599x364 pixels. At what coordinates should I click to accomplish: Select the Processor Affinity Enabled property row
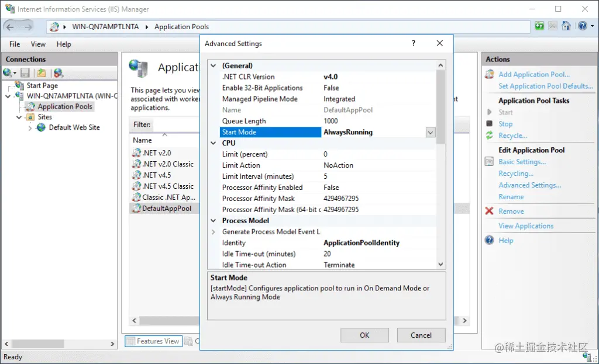tap(329, 188)
